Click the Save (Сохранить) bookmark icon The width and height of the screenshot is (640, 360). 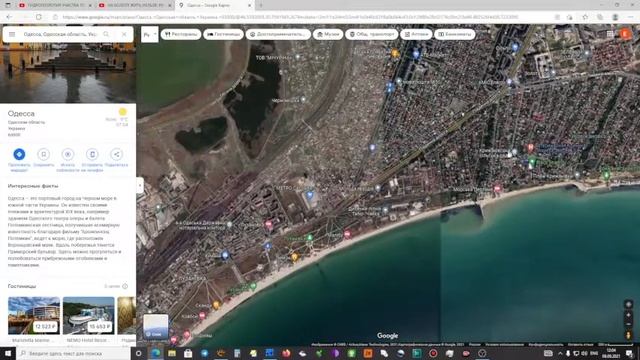43,154
